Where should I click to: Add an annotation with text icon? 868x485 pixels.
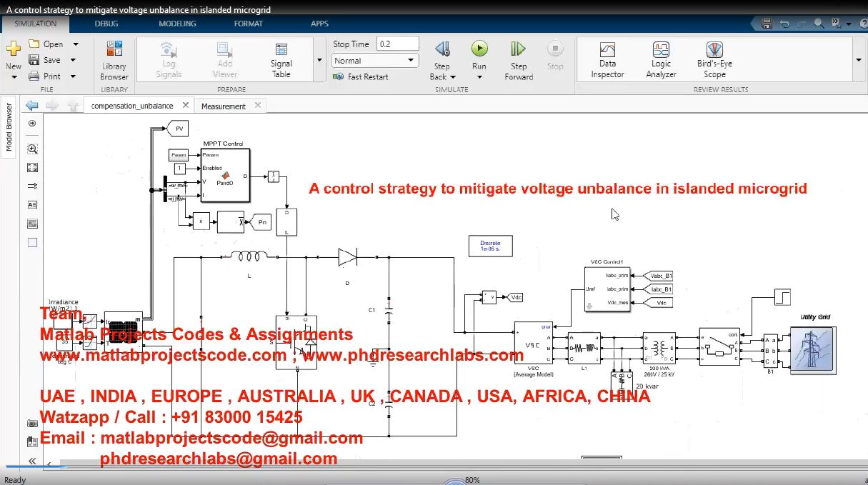tap(32, 204)
